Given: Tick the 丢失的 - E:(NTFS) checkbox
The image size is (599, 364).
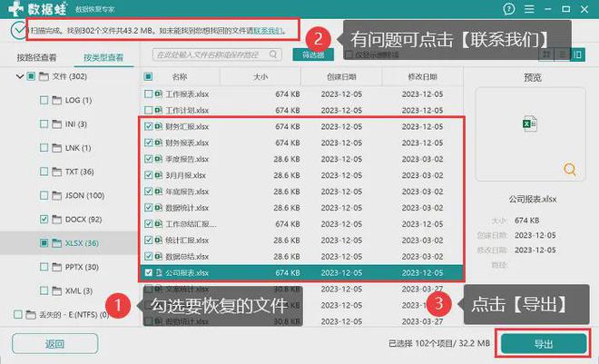Looking at the screenshot, I should pyautogui.click(x=17, y=315).
